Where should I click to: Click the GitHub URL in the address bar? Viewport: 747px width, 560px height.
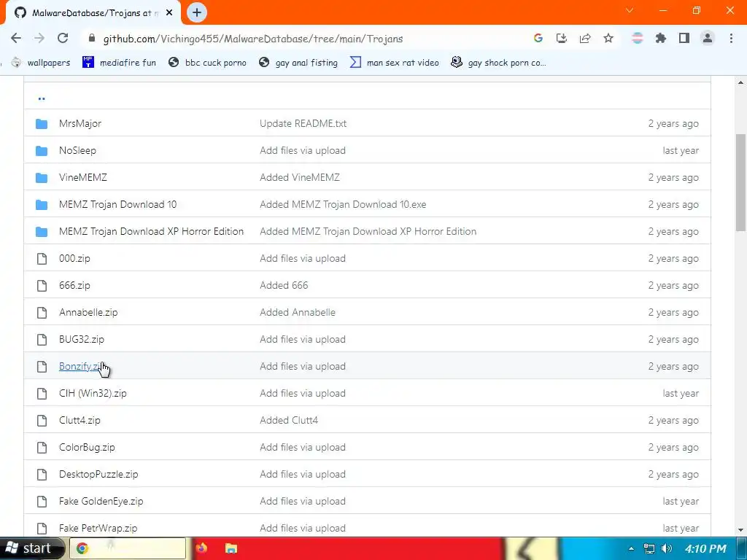click(253, 39)
